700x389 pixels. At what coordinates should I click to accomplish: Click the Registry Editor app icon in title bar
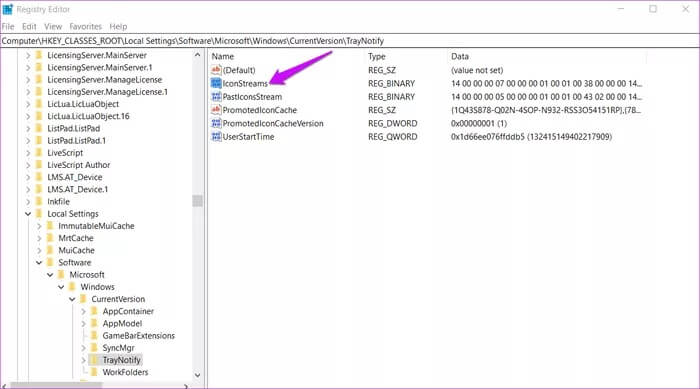point(8,9)
